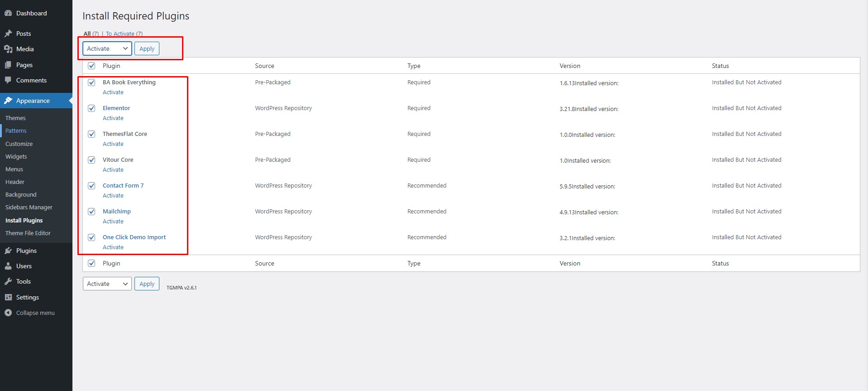The height and width of the screenshot is (391, 868).
Task: Select Theme File Editor submenu item
Action: 28,233
